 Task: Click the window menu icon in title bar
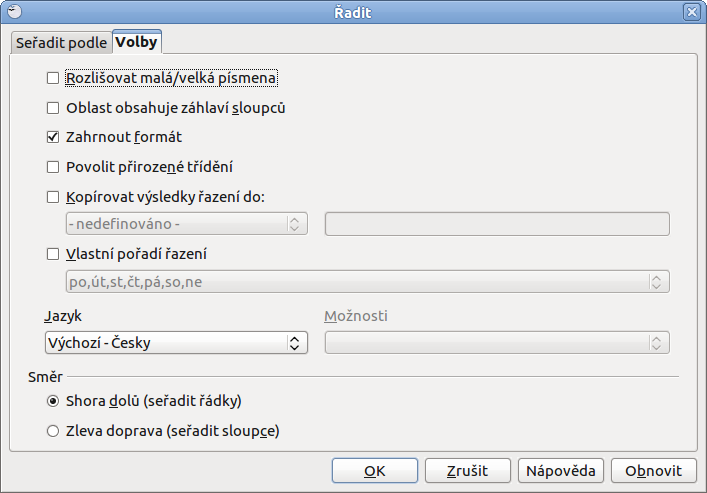coord(13,11)
